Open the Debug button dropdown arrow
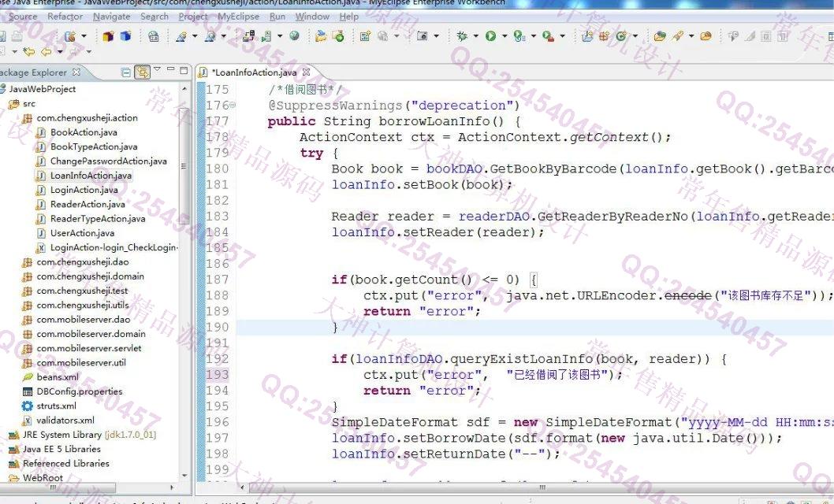Viewport: 834px width, 504px height. [x=475, y=36]
